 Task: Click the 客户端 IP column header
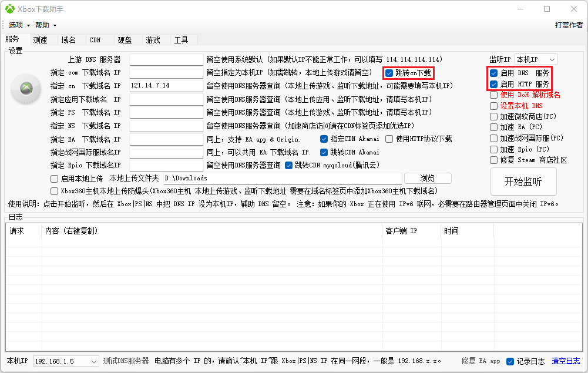[x=412, y=231]
